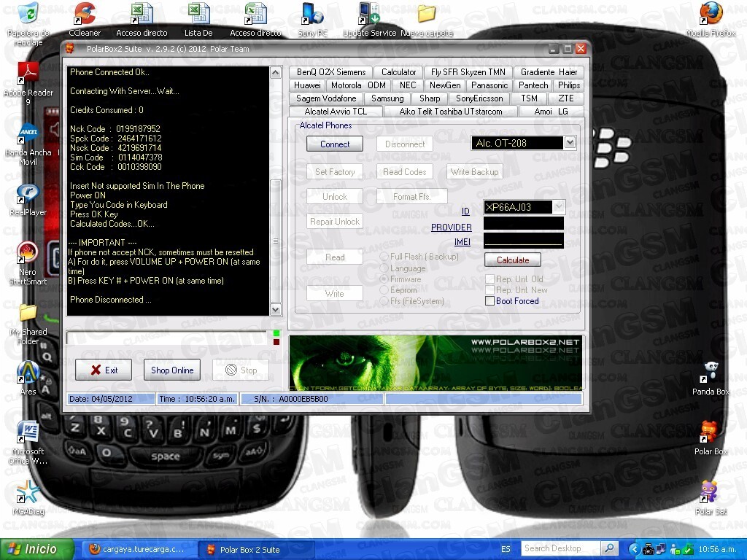Open the CCleaner desktop shortcut
The width and height of the screenshot is (747, 560).
pos(85,19)
